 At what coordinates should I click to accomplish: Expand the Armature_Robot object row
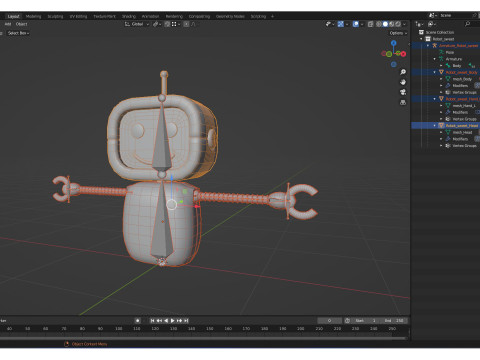pos(428,46)
